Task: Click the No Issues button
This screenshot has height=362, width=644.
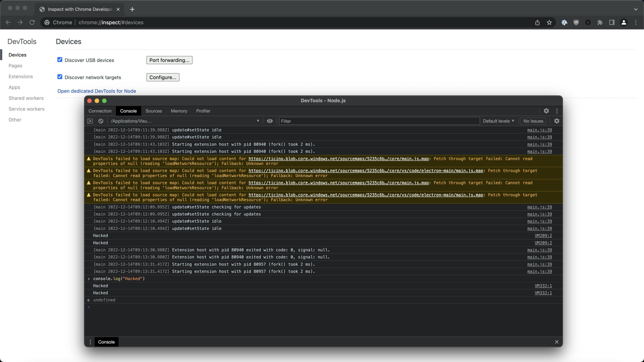Action: [533, 121]
